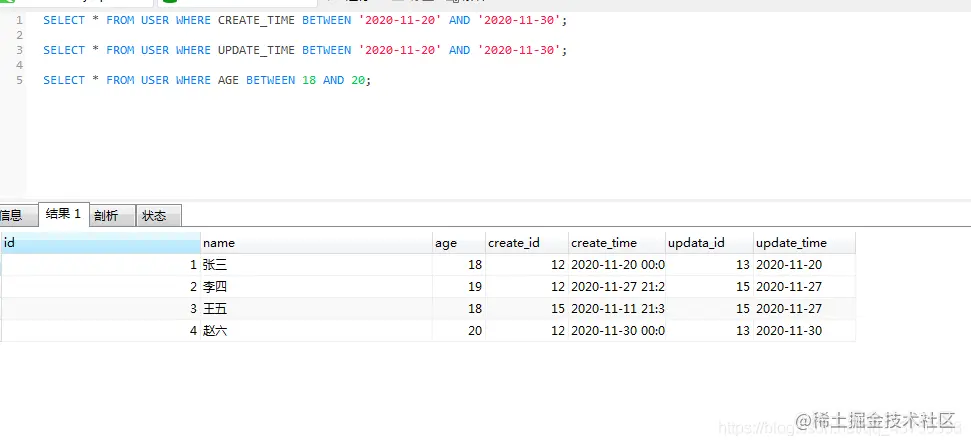
Task: Click the create_time column header
Action: point(617,243)
